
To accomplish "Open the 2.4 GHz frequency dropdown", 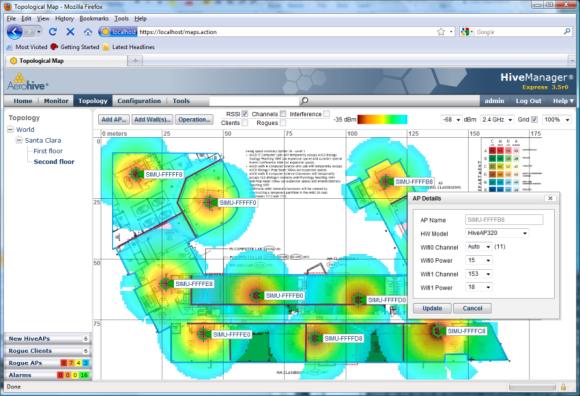I will pyautogui.click(x=497, y=119).
